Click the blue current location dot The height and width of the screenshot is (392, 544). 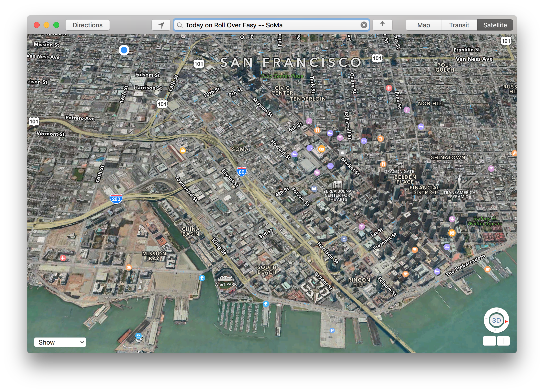pos(124,50)
